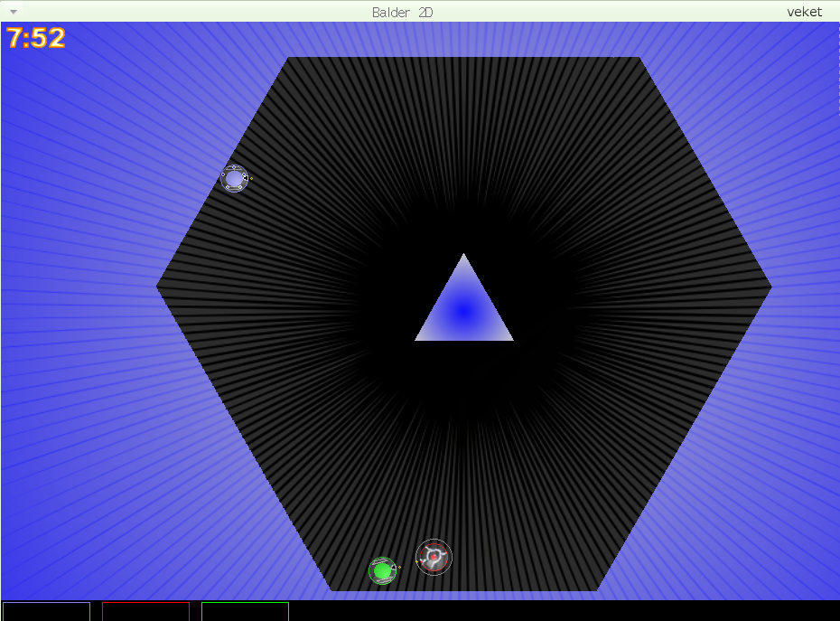The width and height of the screenshot is (840, 621).
Task: Click the "veket" label in the title bar
Action: click(x=804, y=12)
